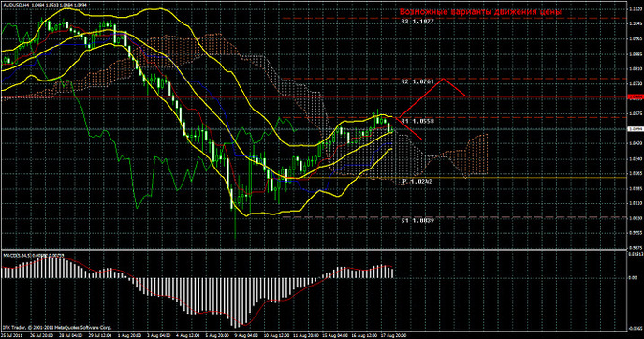Screen dimensions: 644x339
Task: Click the 17 Aug 20:00 time axis label
Action: coord(393,335)
